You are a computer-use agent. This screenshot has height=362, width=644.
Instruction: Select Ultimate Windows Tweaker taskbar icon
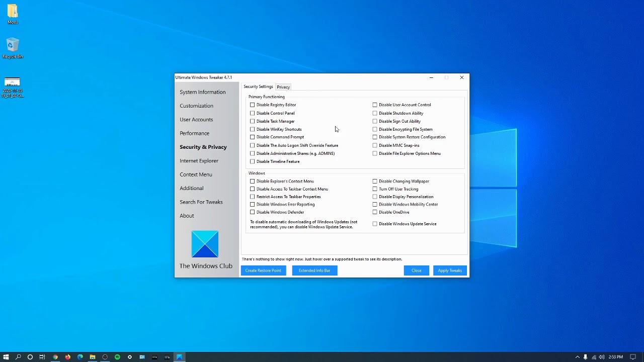tap(179, 357)
